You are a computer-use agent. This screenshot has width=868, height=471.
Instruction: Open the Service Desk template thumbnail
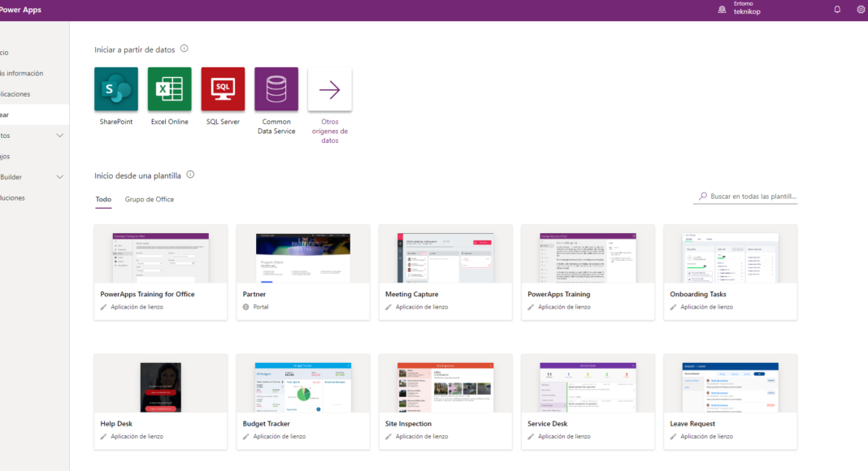pos(588,387)
